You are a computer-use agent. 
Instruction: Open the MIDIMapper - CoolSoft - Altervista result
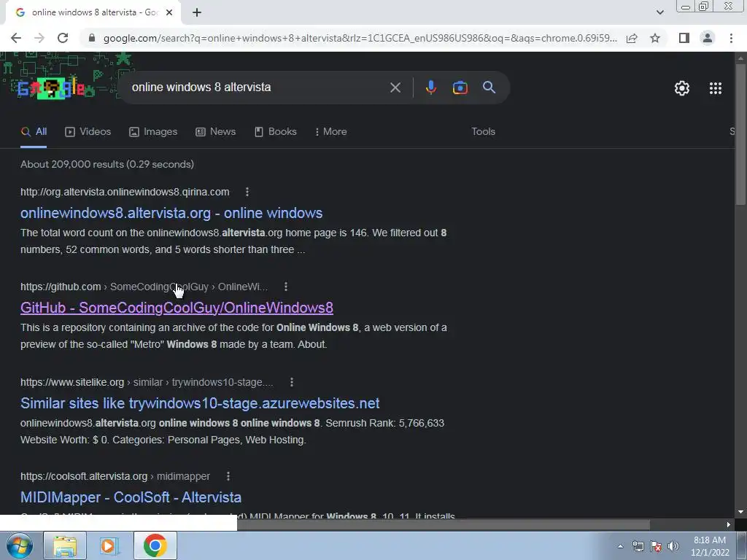point(131,497)
